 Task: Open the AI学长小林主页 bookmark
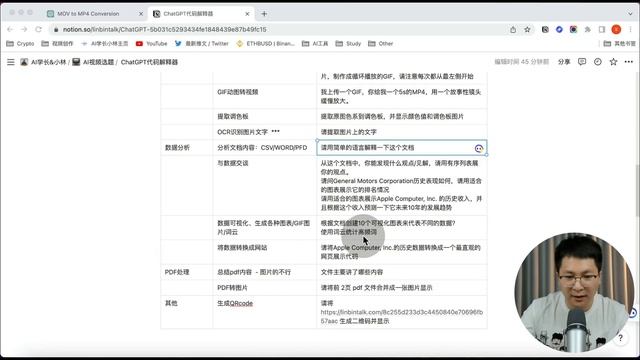coord(104,43)
